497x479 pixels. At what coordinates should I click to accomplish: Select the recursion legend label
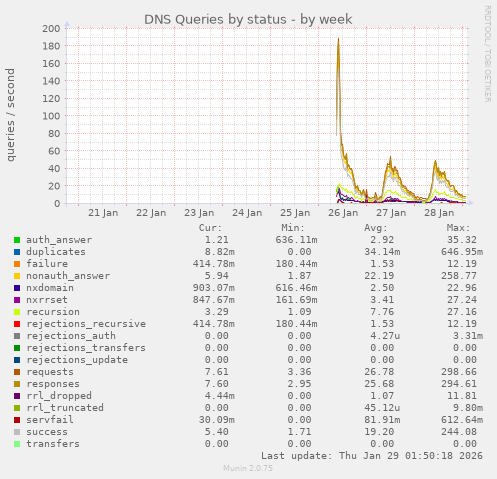coord(53,312)
